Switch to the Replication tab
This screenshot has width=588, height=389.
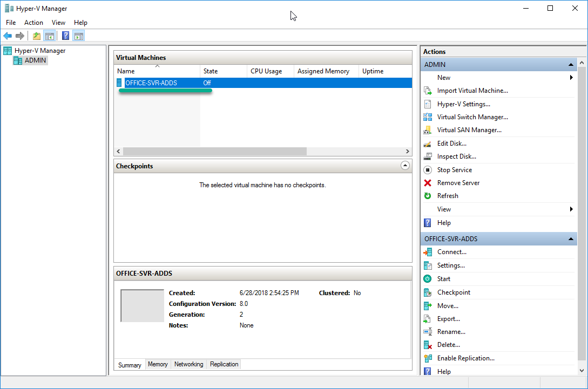coord(224,364)
